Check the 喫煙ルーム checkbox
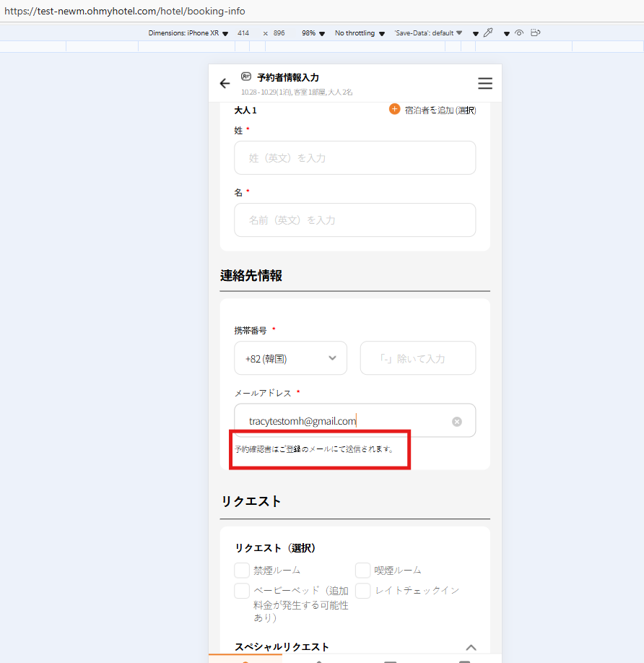 pyautogui.click(x=362, y=570)
